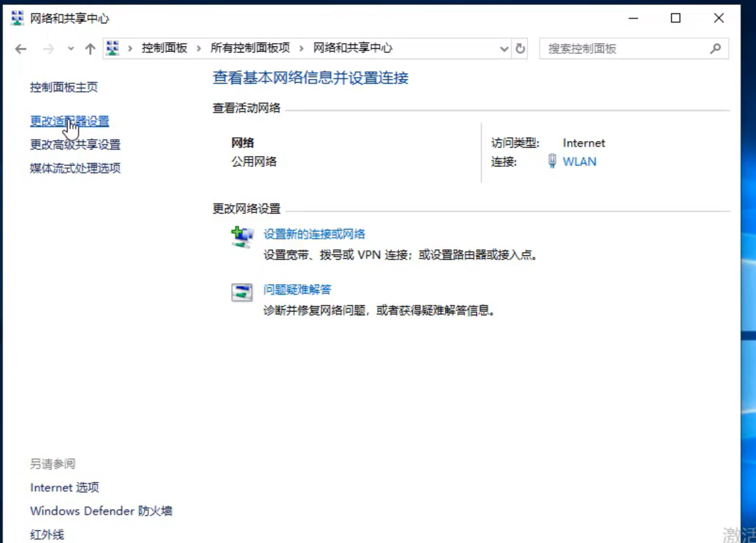Click the refresh button in address bar
Viewport: 756px width, 543px height.
(520, 48)
